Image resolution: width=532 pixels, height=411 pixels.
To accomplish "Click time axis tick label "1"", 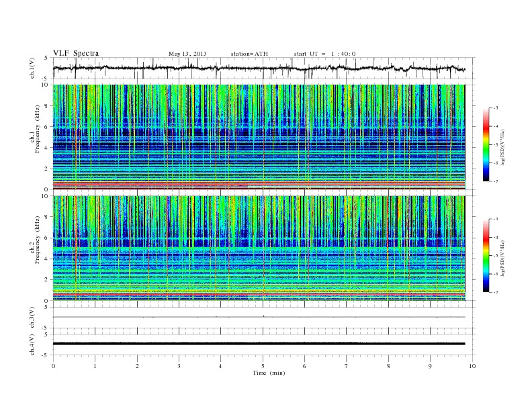I will (x=95, y=366).
